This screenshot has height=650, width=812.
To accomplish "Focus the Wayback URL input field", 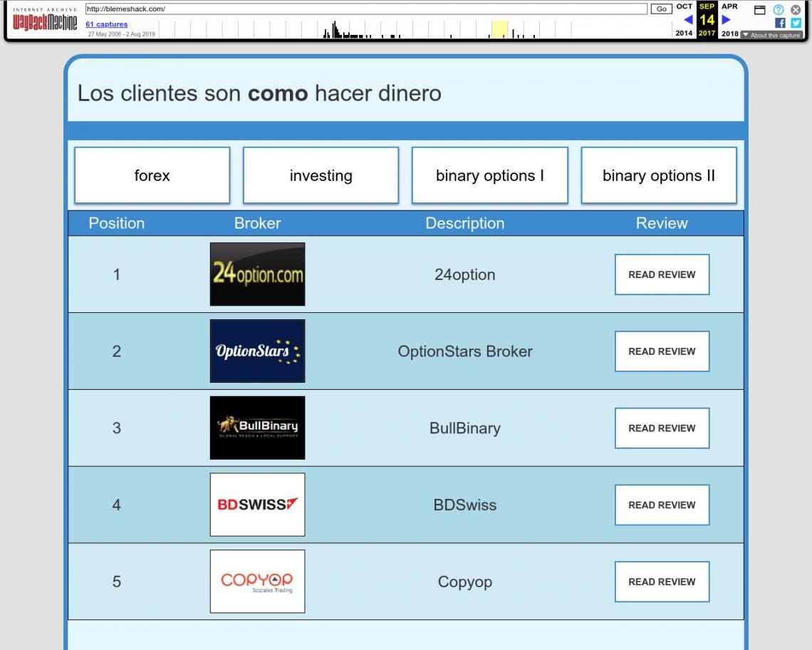I will (366, 9).
